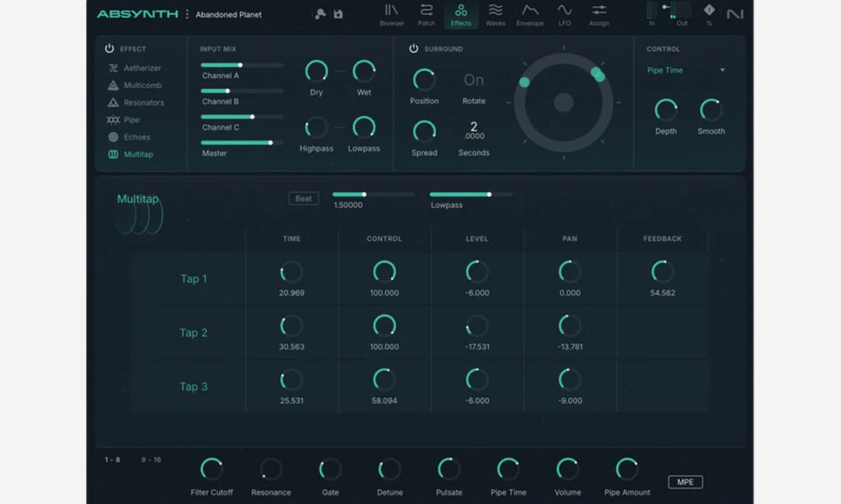Click the surround Spread knob

point(425,131)
